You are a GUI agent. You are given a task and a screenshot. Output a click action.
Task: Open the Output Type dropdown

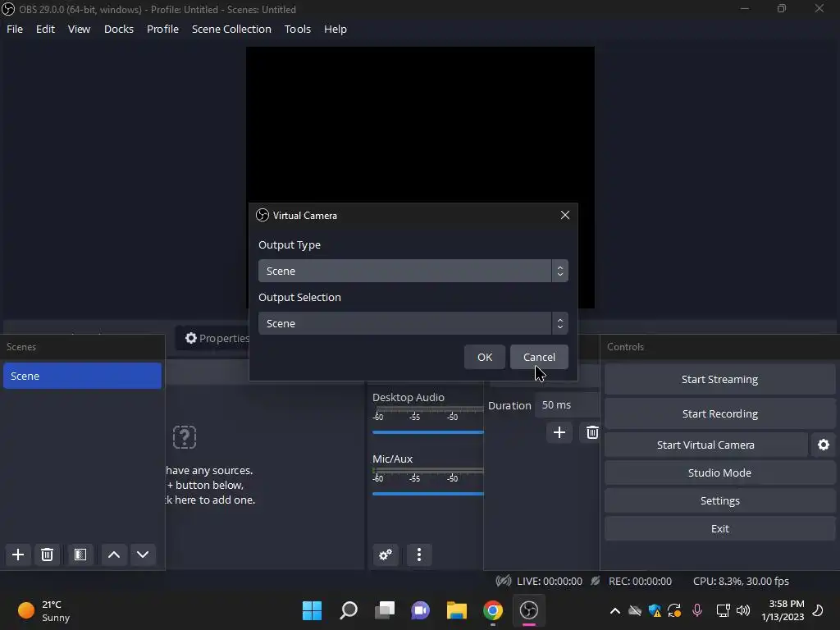pos(413,271)
